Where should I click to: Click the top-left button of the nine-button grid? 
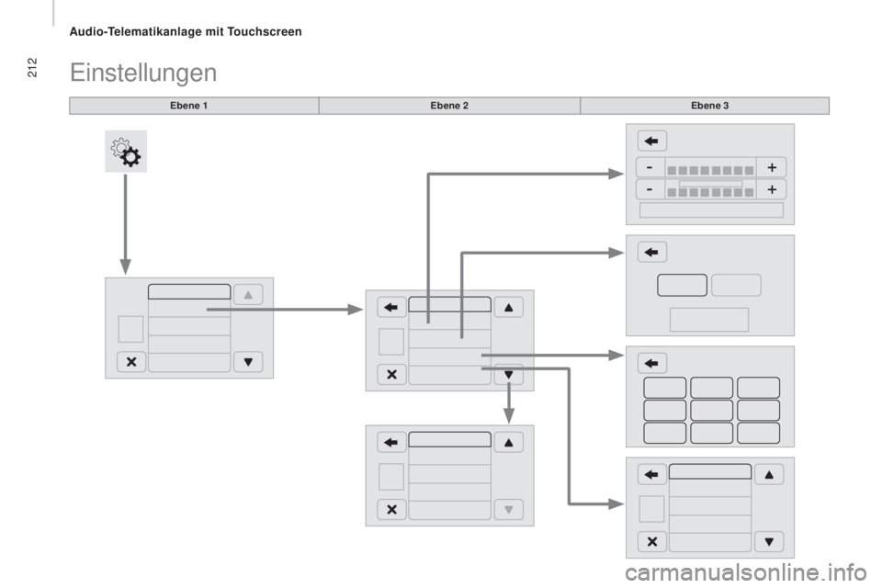point(665,388)
